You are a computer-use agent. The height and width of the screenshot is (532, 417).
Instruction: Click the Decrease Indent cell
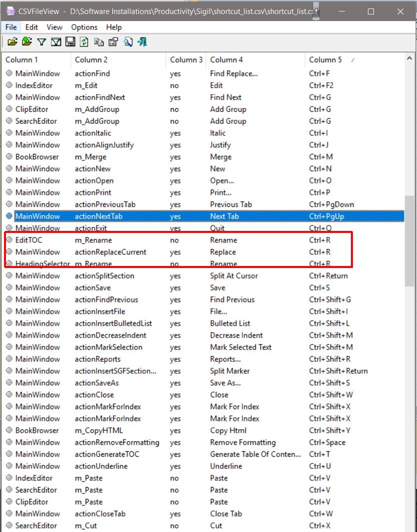pyautogui.click(x=236, y=335)
